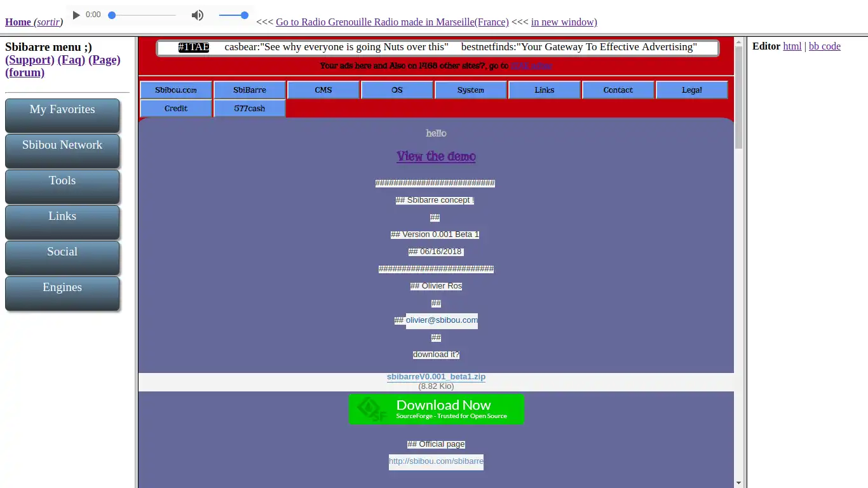Go to Radio Grenouille Marseille link
The height and width of the screenshot is (488, 868).
[392, 22]
